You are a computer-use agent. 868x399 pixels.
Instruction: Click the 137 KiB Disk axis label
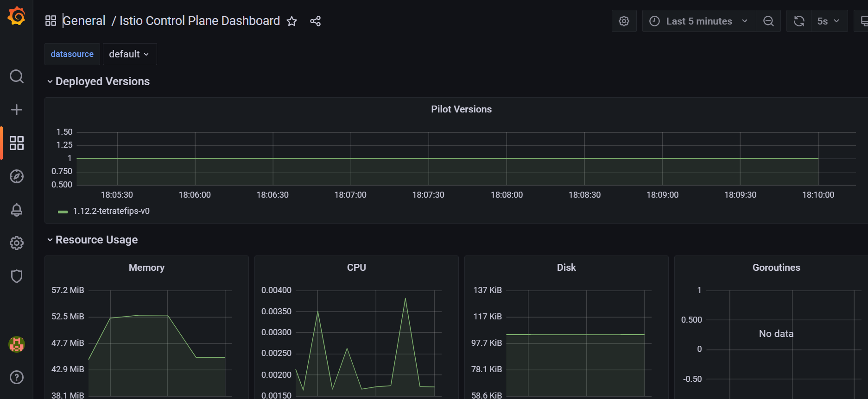pyautogui.click(x=488, y=290)
